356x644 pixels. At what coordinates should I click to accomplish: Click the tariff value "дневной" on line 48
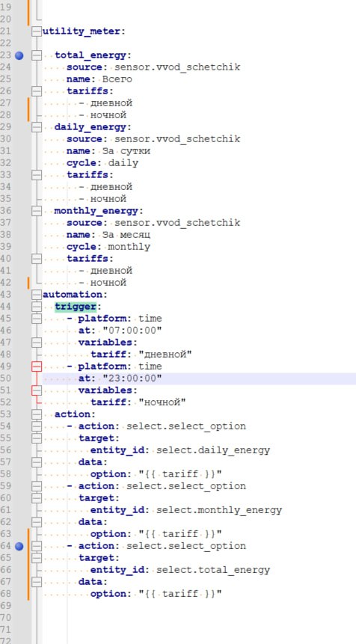coord(165,355)
